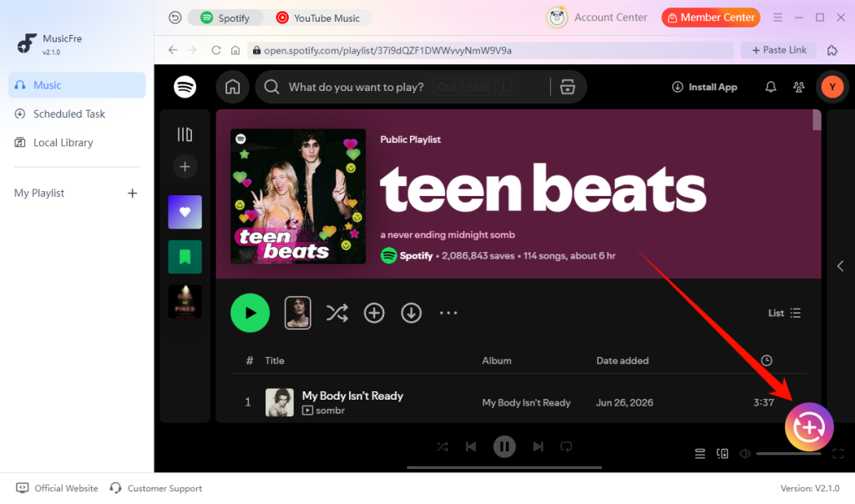The height and width of the screenshot is (504, 855).
Task: Open the album link My Body Isn't Ready
Action: click(x=526, y=403)
